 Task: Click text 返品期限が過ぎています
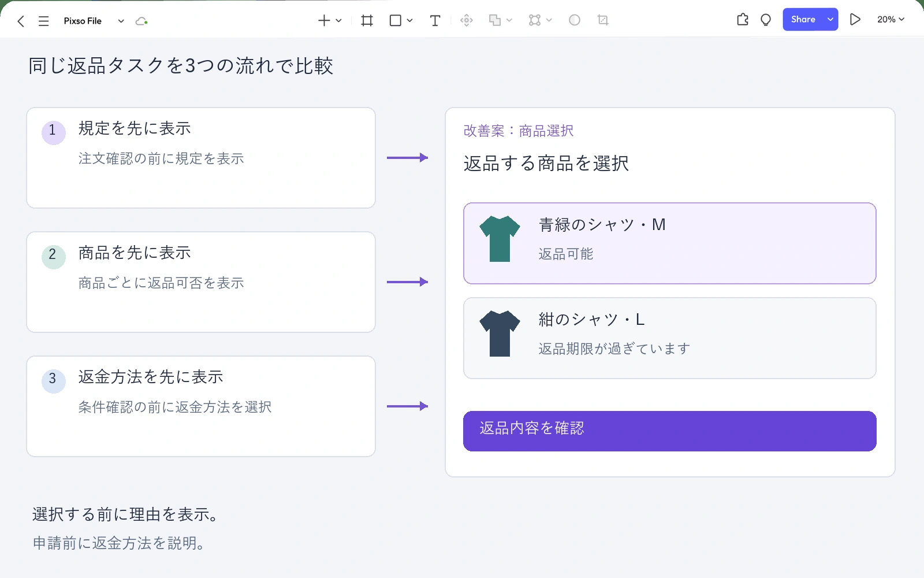(614, 349)
